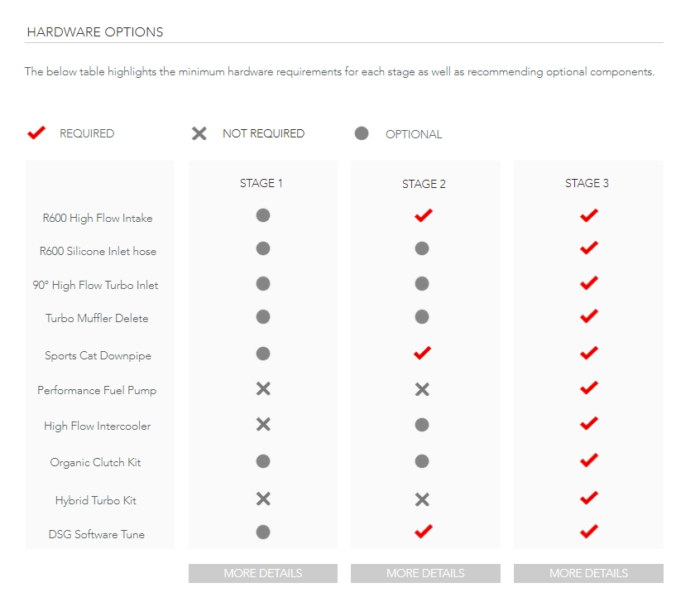Click Stage 2 optional circle for High Flow Intercooler
This screenshot has width=700, height=607.
[x=422, y=425]
